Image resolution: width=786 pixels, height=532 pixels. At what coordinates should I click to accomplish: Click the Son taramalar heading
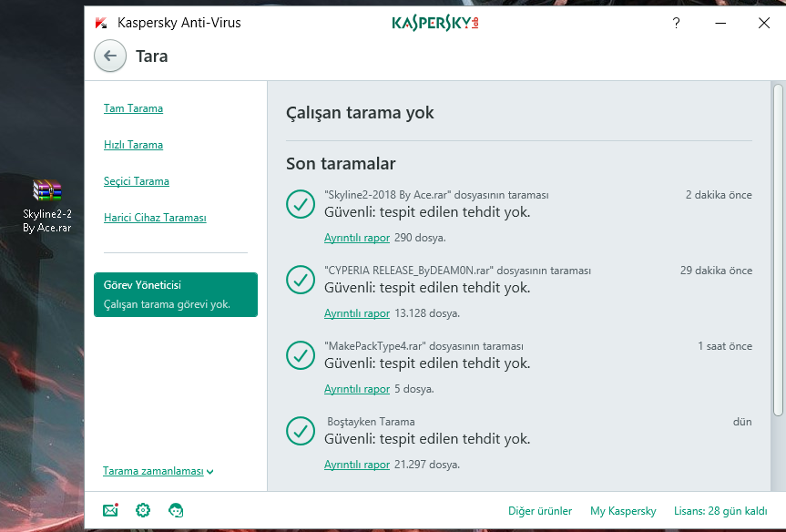pyautogui.click(x=341, y=163)
